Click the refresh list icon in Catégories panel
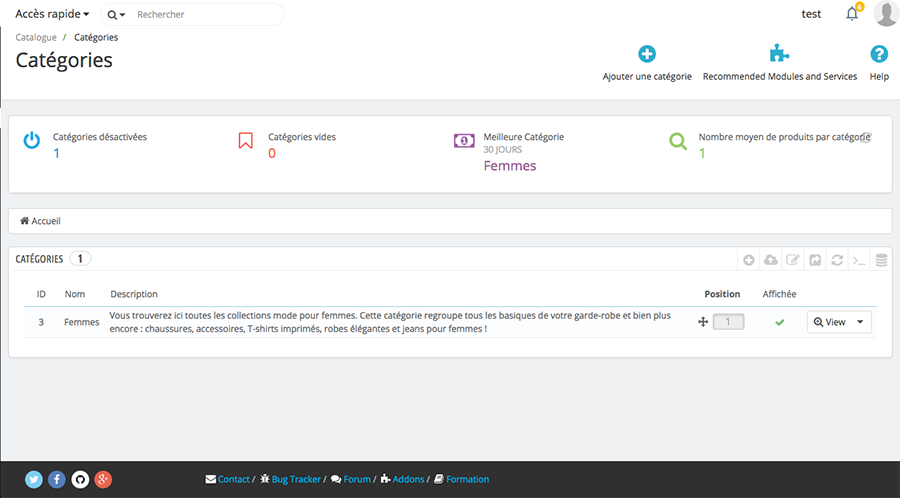 [837, 260]
